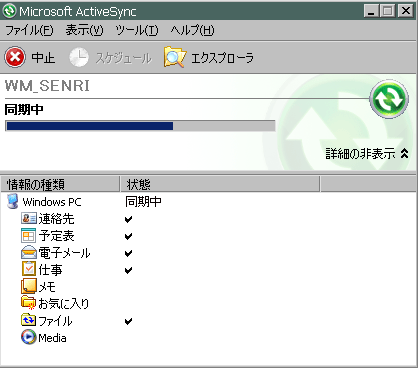This screenshot has height=368, width=418.
Task: Click the 仕事 tasks clipboard icon
Action: [x=29, y=269]
